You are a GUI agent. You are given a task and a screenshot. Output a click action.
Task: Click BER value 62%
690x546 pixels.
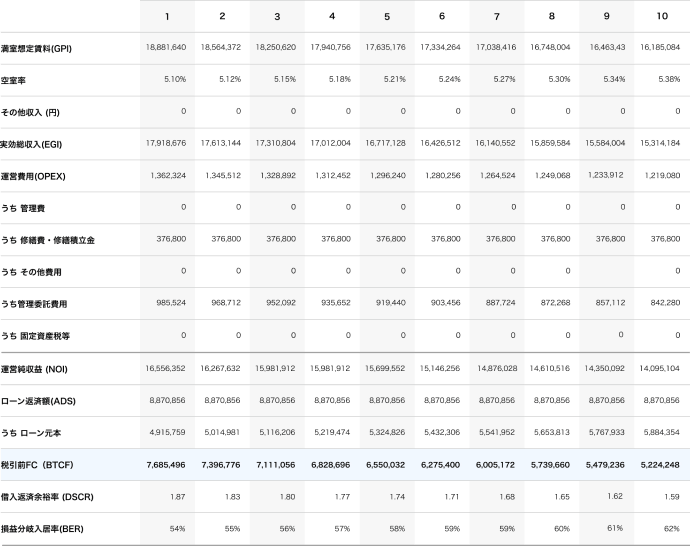pos(672,529)
